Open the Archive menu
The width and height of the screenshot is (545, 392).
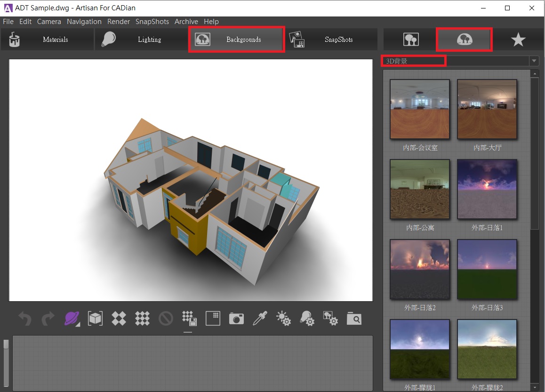186,22
